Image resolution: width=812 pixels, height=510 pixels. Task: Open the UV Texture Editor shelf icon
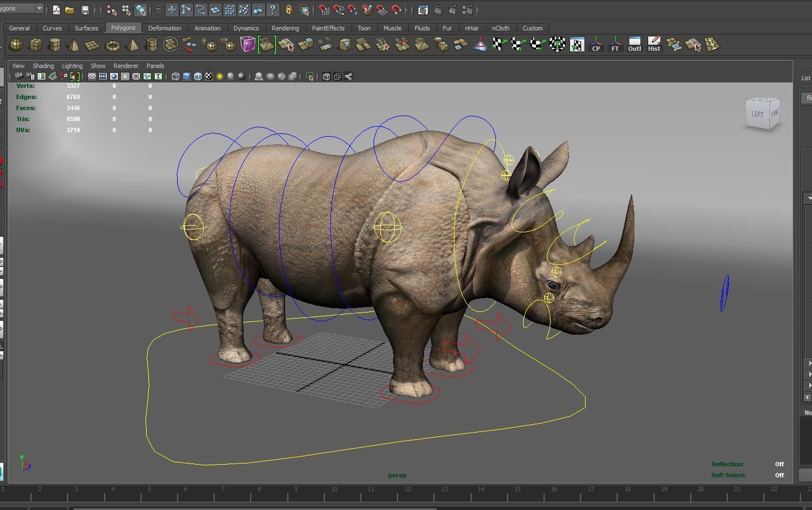577,45
